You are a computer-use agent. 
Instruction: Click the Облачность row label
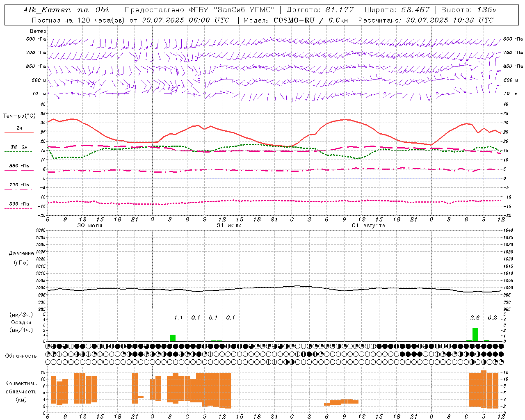click(21, 356)
